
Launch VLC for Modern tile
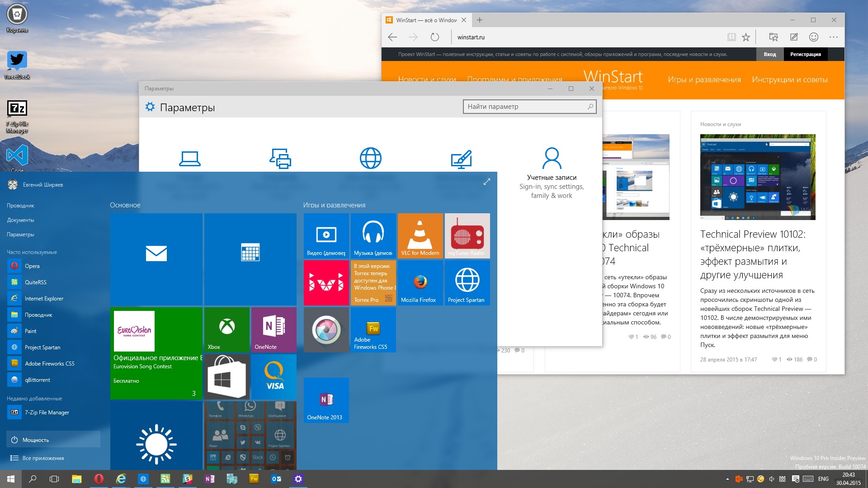click(420, 236)
